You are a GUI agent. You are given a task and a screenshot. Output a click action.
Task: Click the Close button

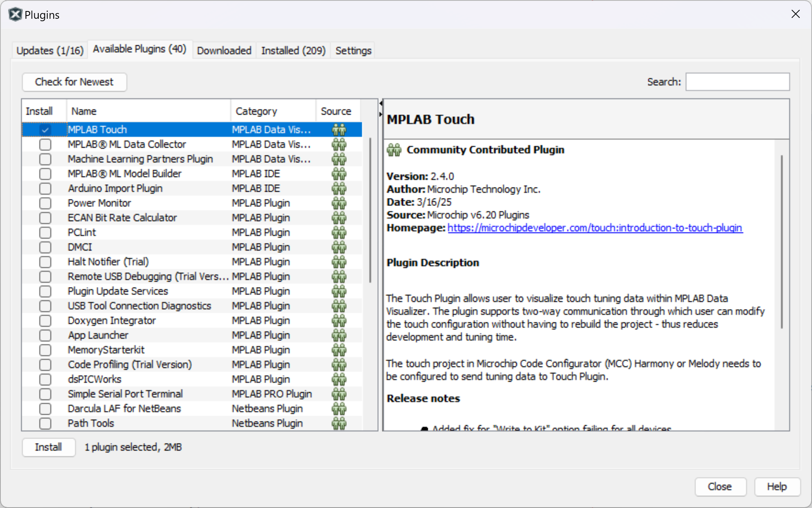720,487
